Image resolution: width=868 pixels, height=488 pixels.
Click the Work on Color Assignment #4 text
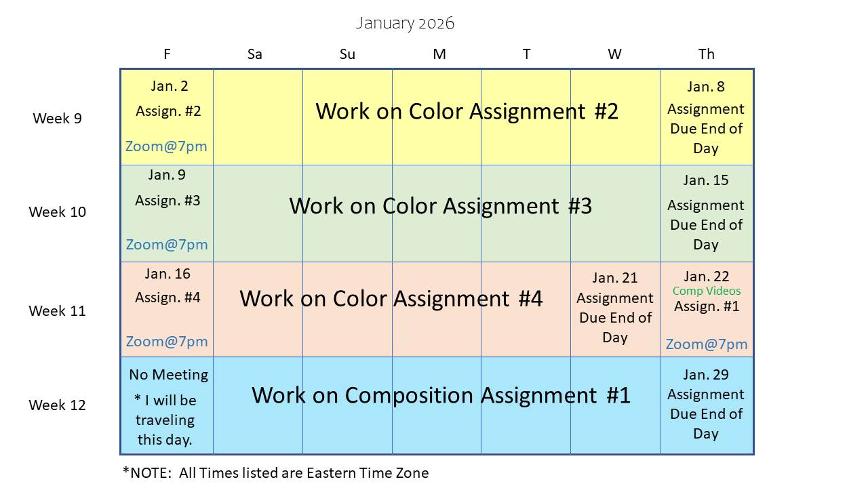391,298
